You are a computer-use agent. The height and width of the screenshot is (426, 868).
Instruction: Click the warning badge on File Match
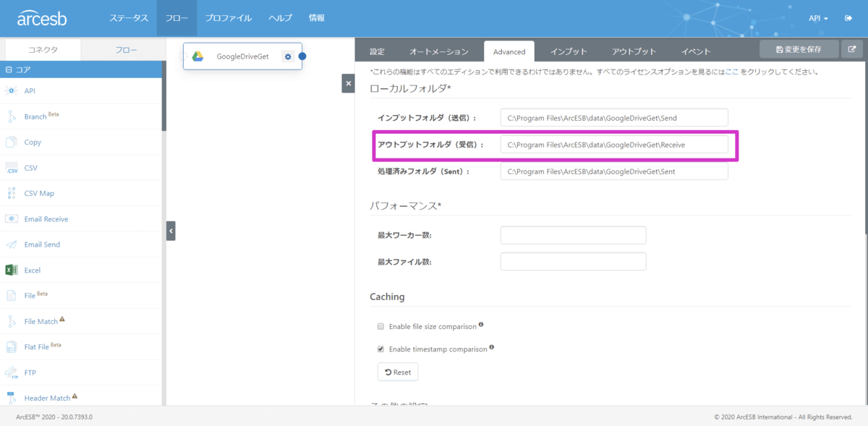click(62, 319)
